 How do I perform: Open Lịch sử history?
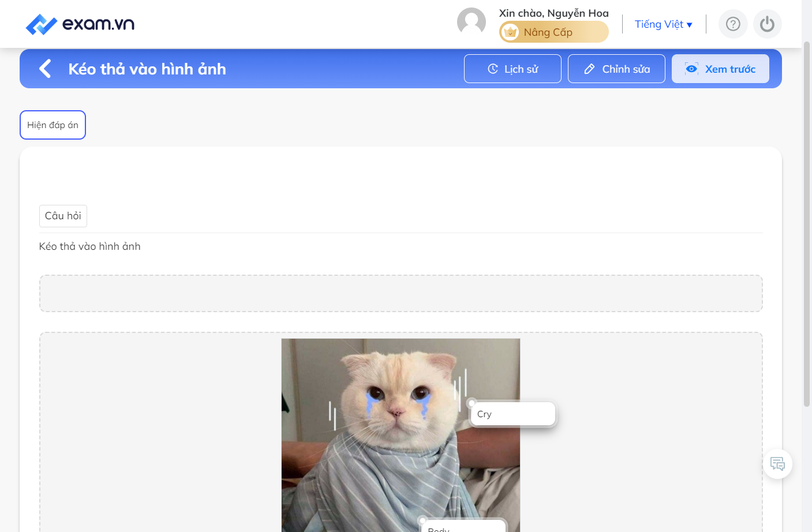point(512,69)
